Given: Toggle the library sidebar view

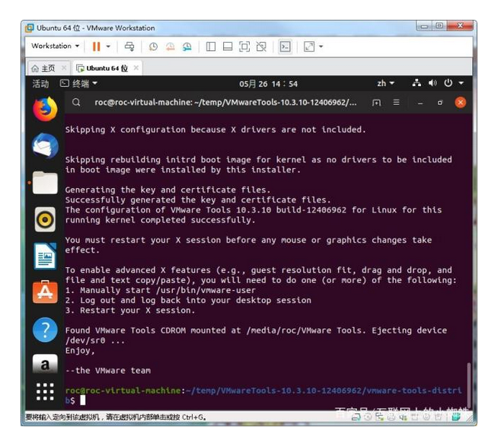Looking at the screenshot, I should point(211,47).
